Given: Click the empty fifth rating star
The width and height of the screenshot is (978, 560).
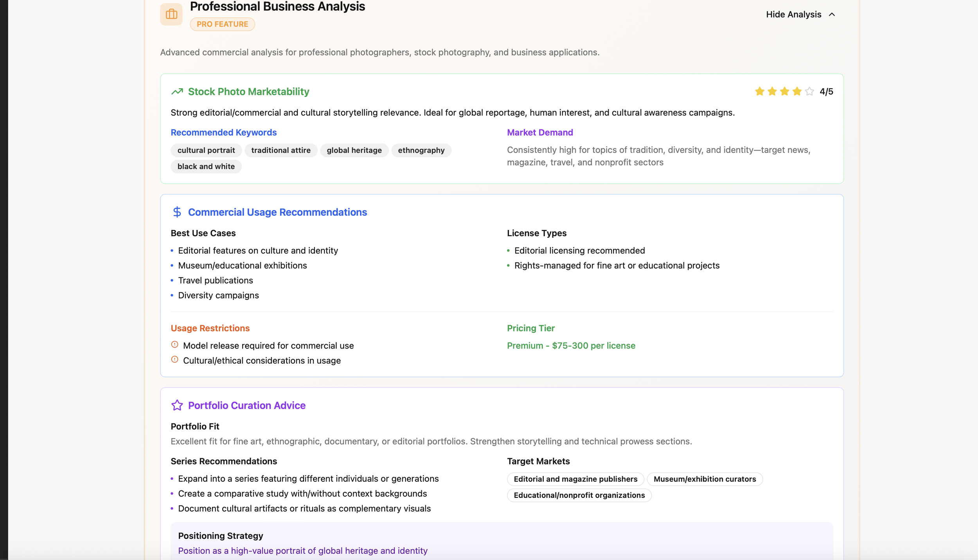Looking at the screenshot, I should coord(809,92).
